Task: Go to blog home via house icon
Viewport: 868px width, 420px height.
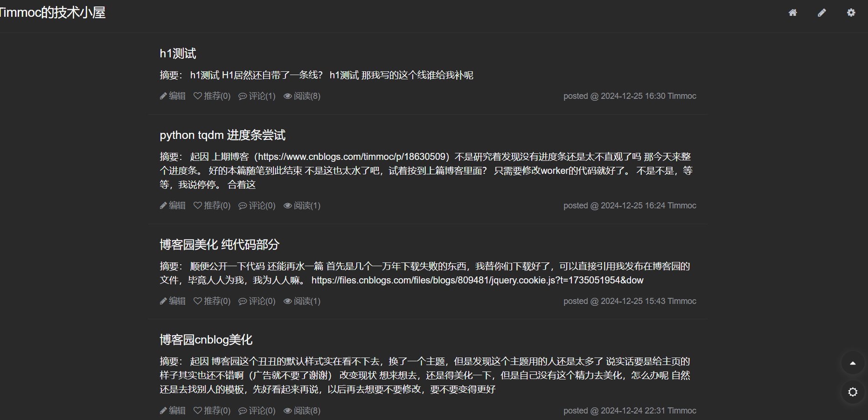Action: click(x=792, y=13)
